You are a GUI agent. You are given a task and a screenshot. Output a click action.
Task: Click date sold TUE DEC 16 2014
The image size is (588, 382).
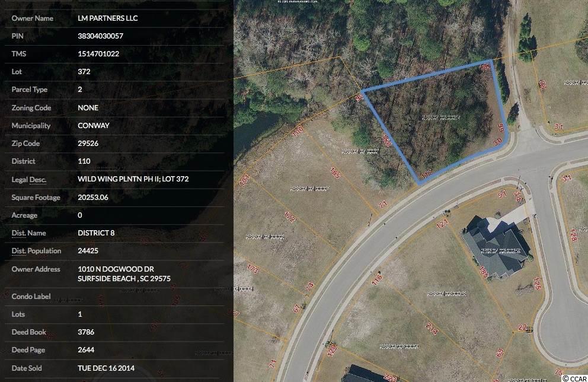pyautogui.click(x=106, y=368)
